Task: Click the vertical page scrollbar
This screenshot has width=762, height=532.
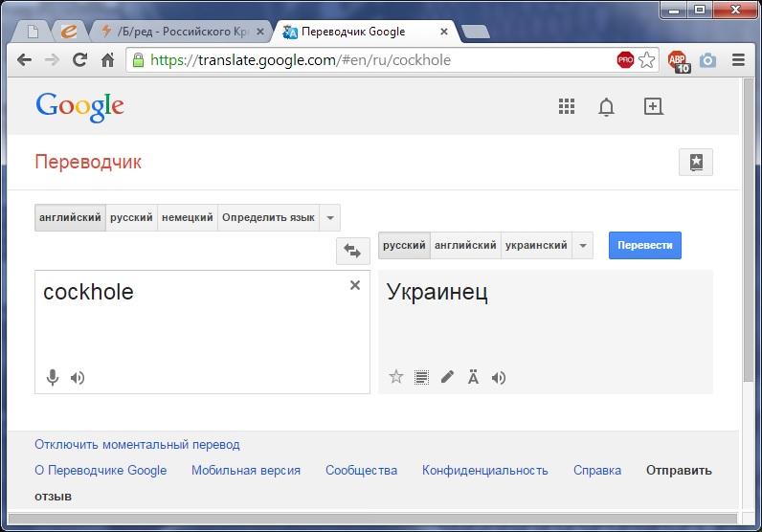Action: 749,229
